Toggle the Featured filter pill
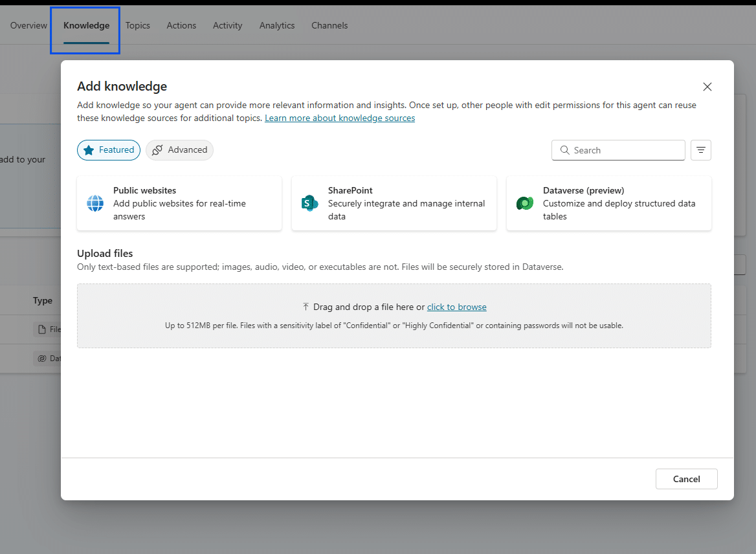The height and width of the screenshot is (554, 756). pyautogui.click(x=108, y=150)
